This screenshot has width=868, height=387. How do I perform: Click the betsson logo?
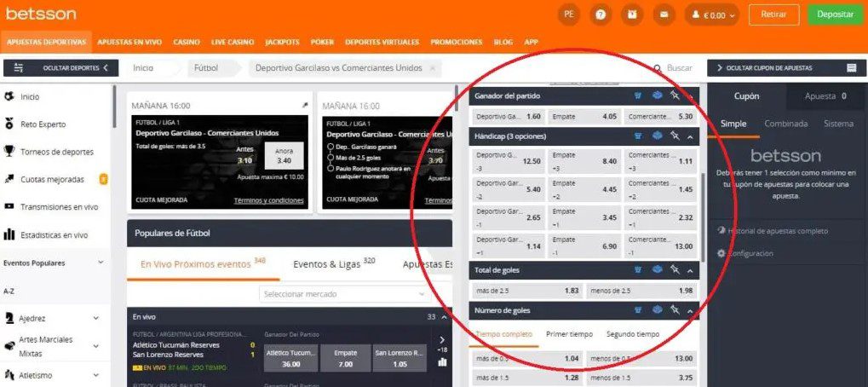coord(41,14)
